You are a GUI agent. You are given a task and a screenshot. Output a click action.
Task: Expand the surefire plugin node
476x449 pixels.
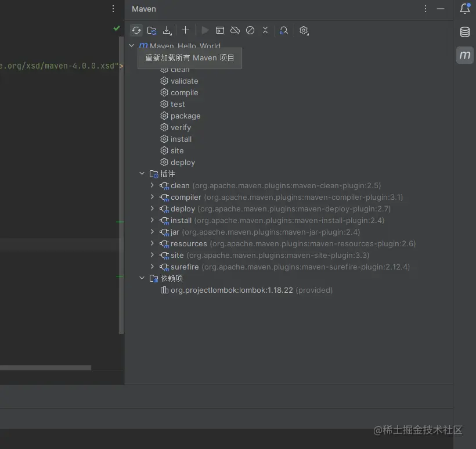[x=152, y=267]
